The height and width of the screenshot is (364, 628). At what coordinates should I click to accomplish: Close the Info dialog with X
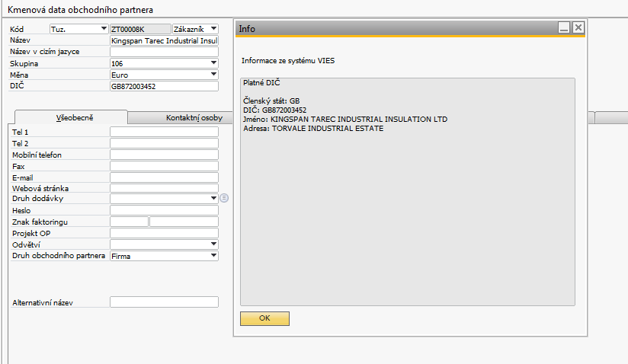coord(578,27)
